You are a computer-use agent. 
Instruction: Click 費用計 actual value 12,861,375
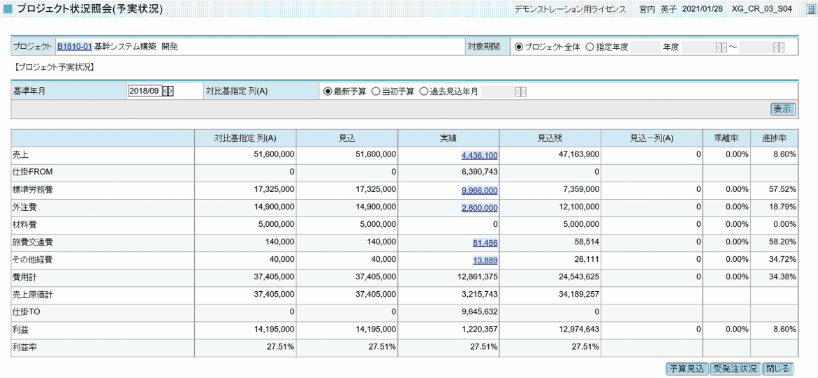(477, 278)
